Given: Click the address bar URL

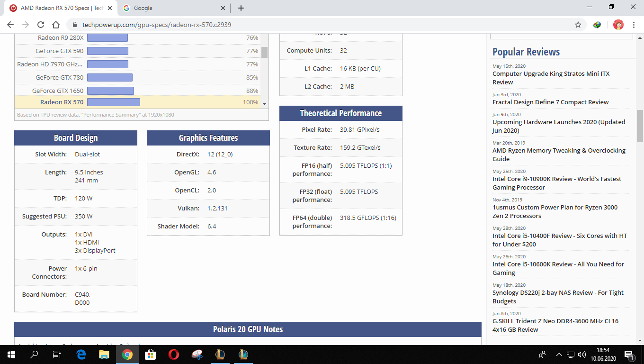Looking at the screenshot, I should [x=157, y=25].
